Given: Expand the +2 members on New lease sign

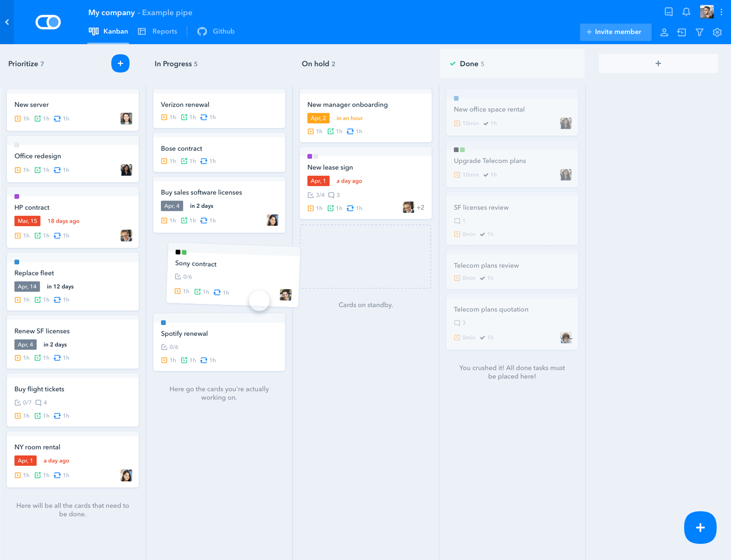Looking at the screenshot, I should [420, 207].
